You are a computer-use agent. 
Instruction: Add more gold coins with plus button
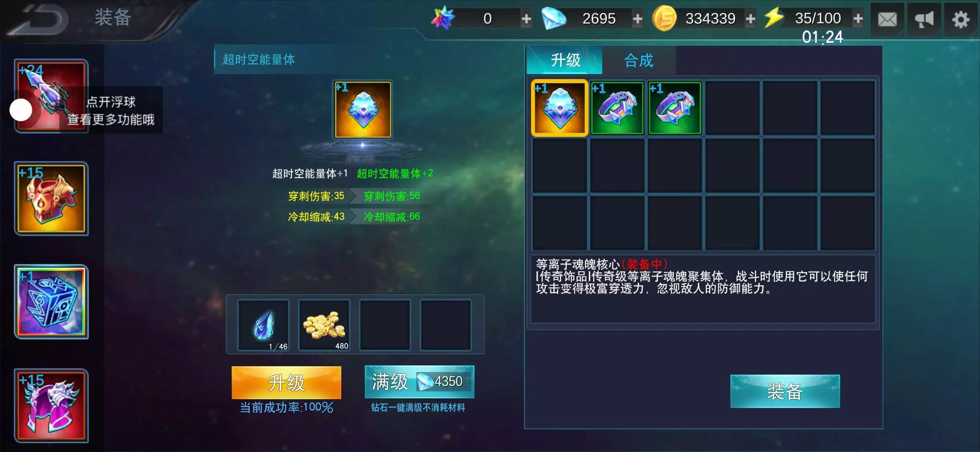click(750, 18)
